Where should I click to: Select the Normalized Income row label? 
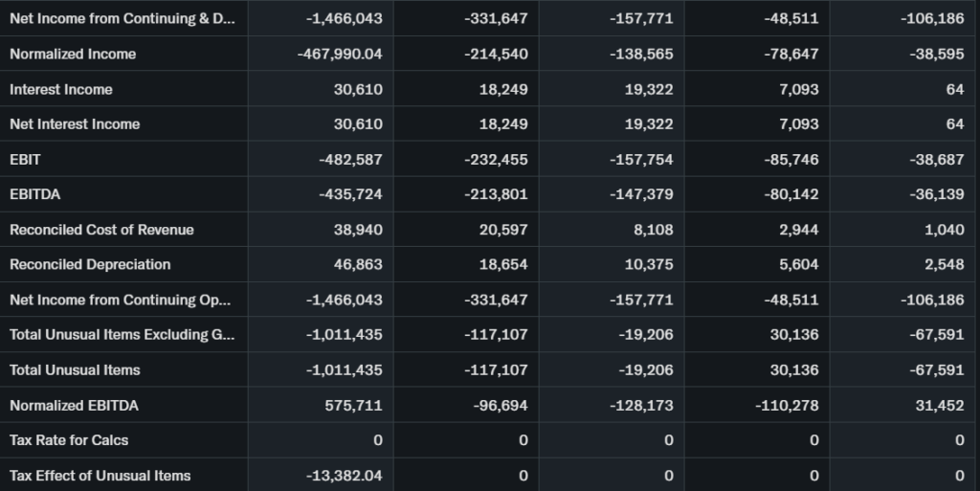[73, 54]
